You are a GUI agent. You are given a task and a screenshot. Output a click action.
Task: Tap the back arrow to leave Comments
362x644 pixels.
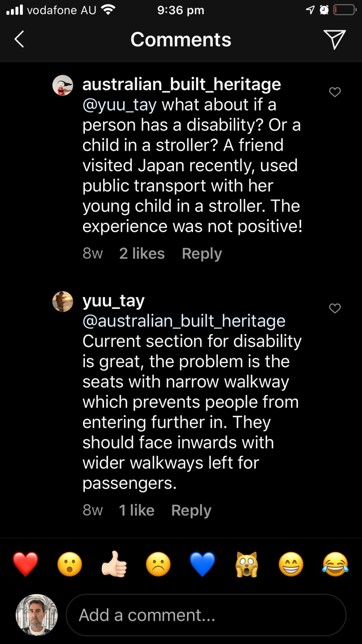click(19, 39)
